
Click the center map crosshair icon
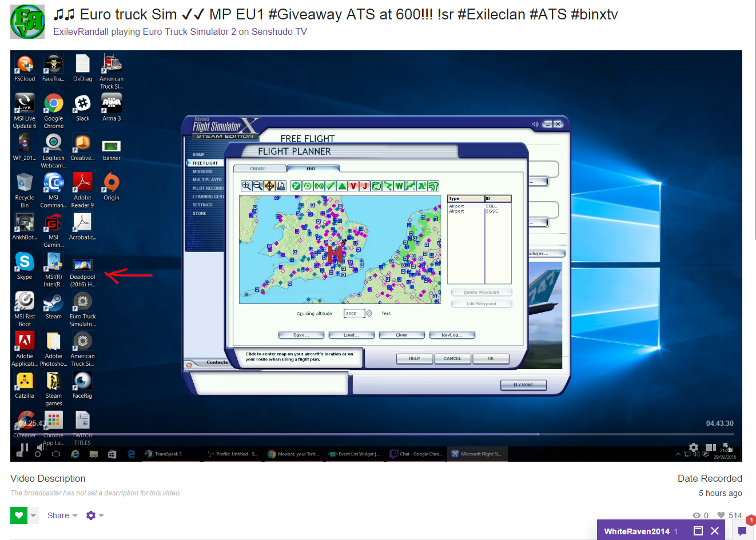(x=269, y=186)
